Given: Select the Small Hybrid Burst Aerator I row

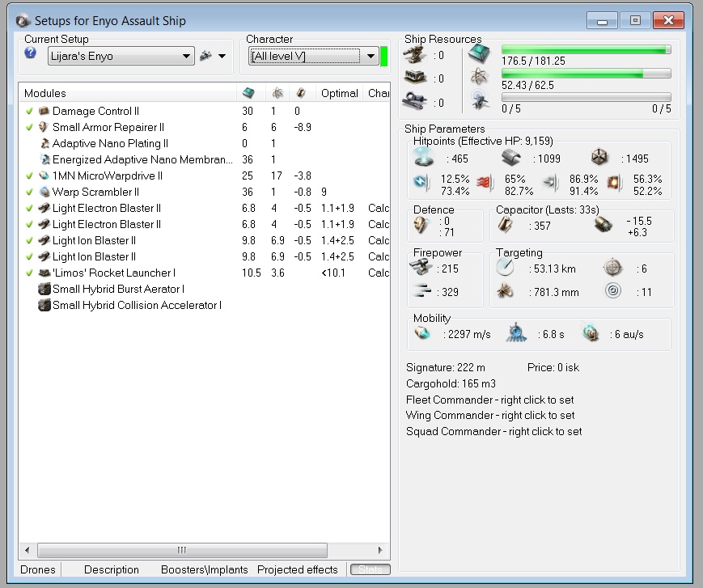Looking at the screenshot, I should (x=204, y=289).
